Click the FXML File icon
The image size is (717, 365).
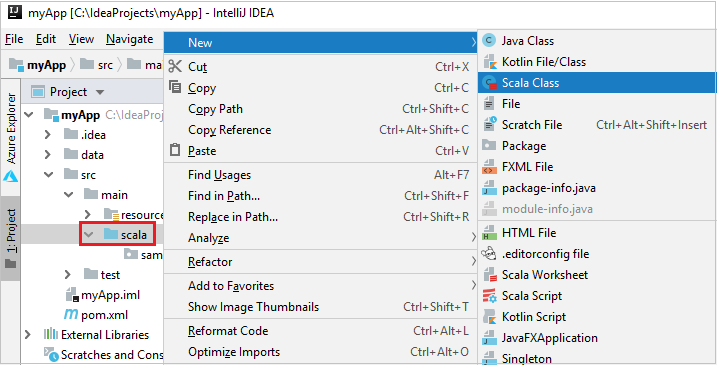click(x=489, y=167)
